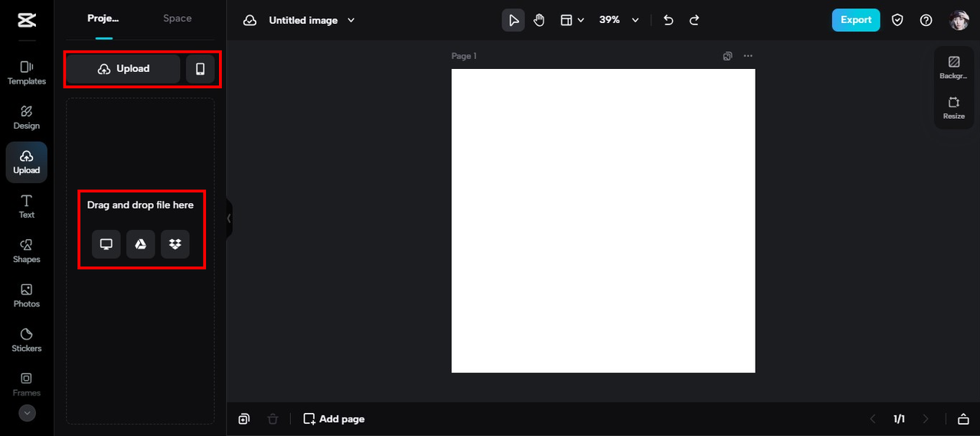The height and width of the screenshot is (436, 980).
Task: Duplicate page icon in bottom bar
Action: coord(243,419)
